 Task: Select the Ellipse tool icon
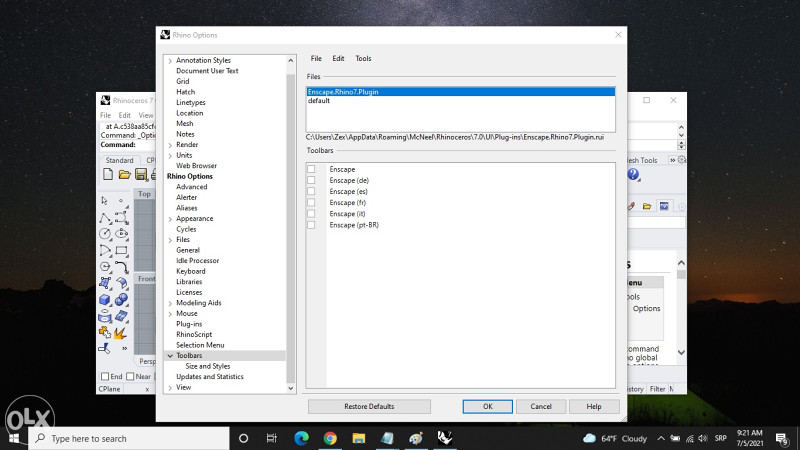click(121, 234)
